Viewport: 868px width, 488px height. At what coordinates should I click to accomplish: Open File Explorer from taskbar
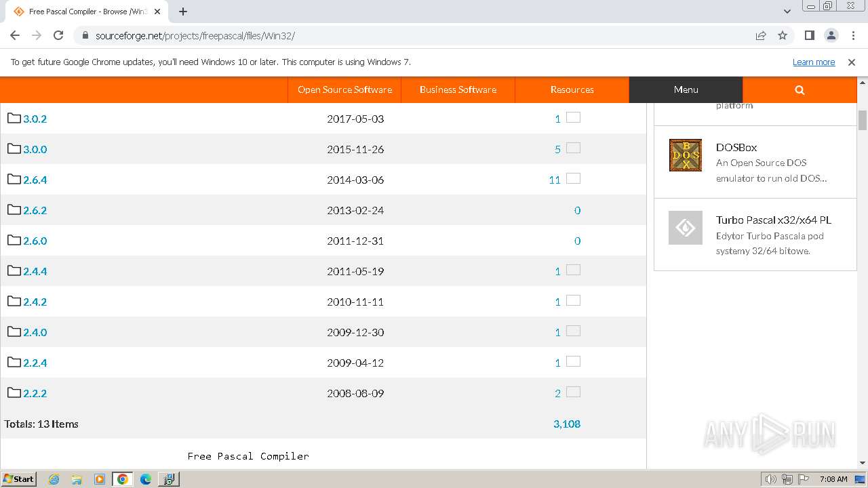[77, 479]
